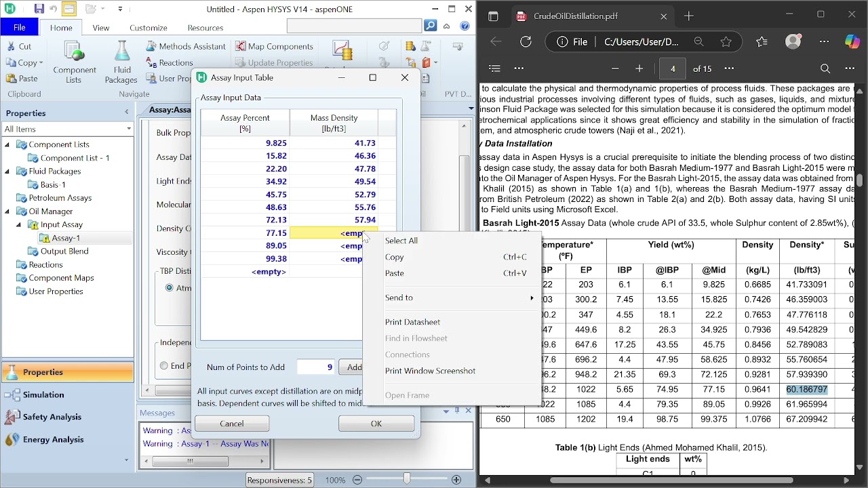Select the empty density cell for 89.05

click(334, 246)
